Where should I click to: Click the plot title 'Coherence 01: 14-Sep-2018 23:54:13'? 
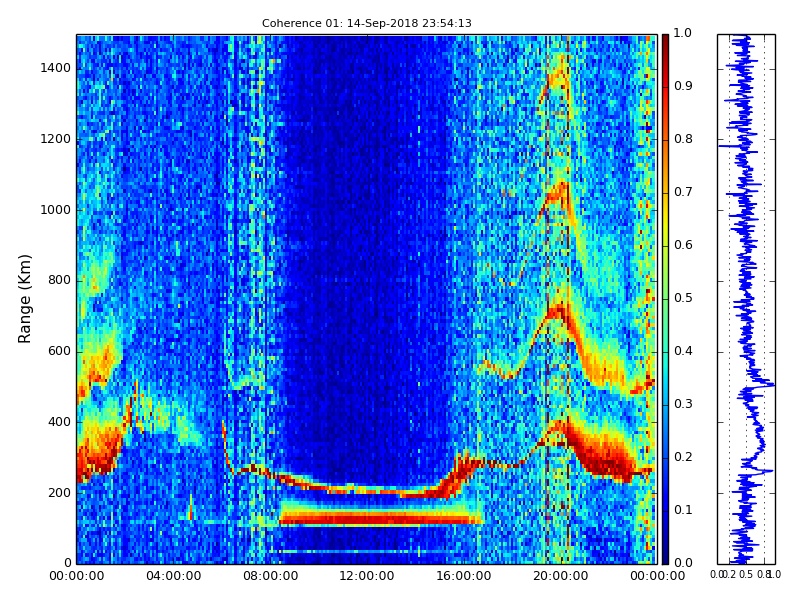coord(366,23)
